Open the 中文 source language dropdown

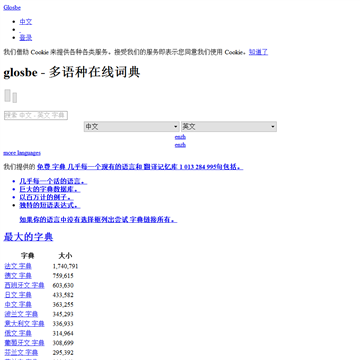click(132, 127)
